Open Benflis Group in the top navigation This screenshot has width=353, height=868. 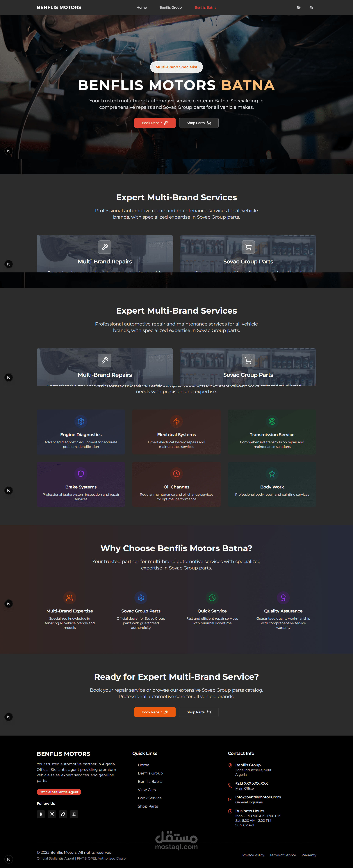tap(171, 7)
